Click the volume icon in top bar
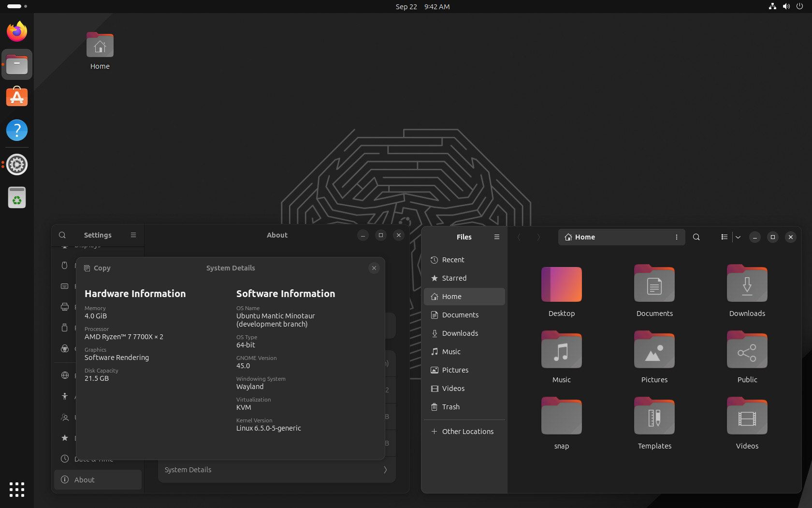812x508 pixels. tap(786, 6)
